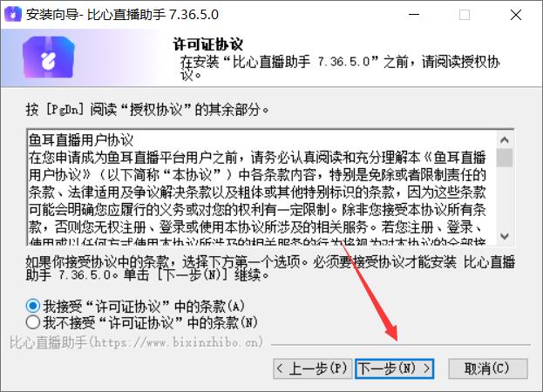Click the window title 安装向导- 比心直播助手

coord(122,15)
